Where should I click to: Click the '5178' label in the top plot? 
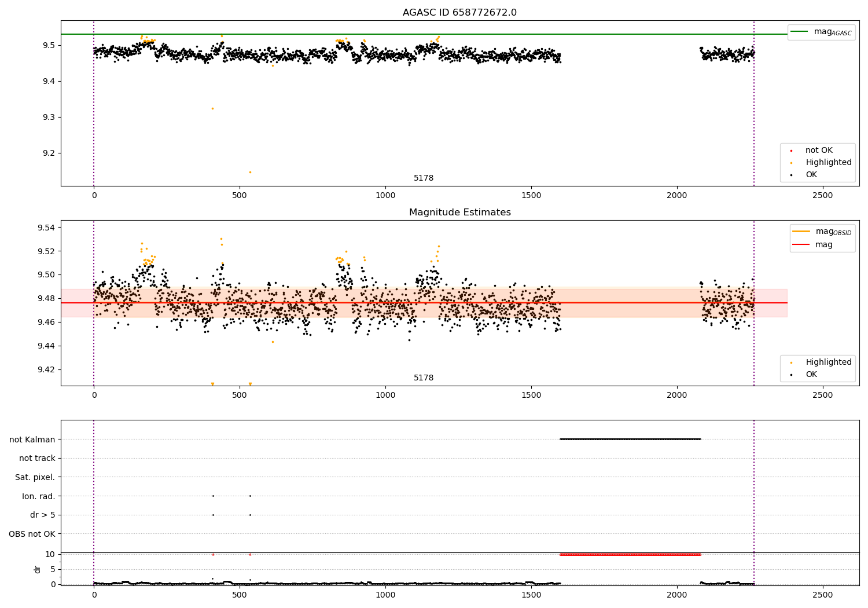[x=424, y=178]
